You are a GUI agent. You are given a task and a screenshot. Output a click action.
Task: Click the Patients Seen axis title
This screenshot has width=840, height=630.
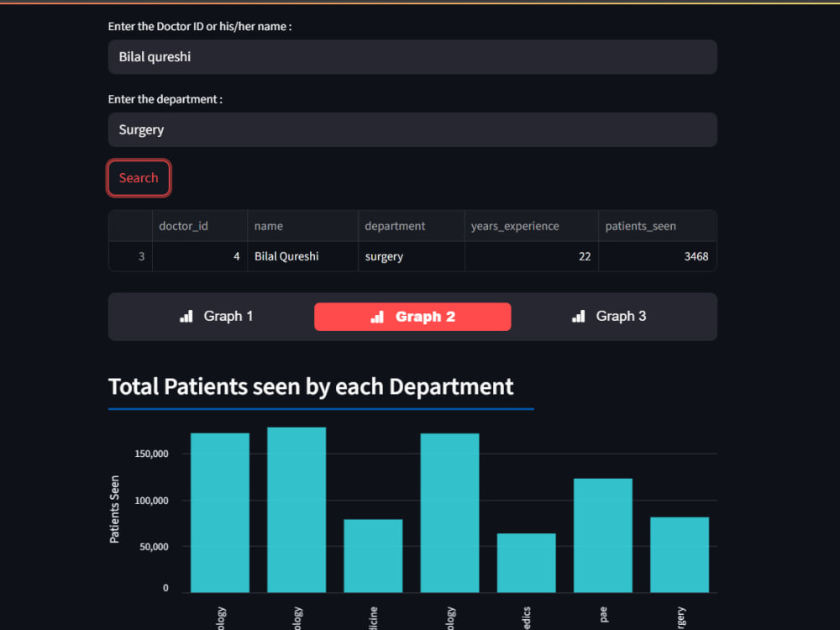coord(114,510)
